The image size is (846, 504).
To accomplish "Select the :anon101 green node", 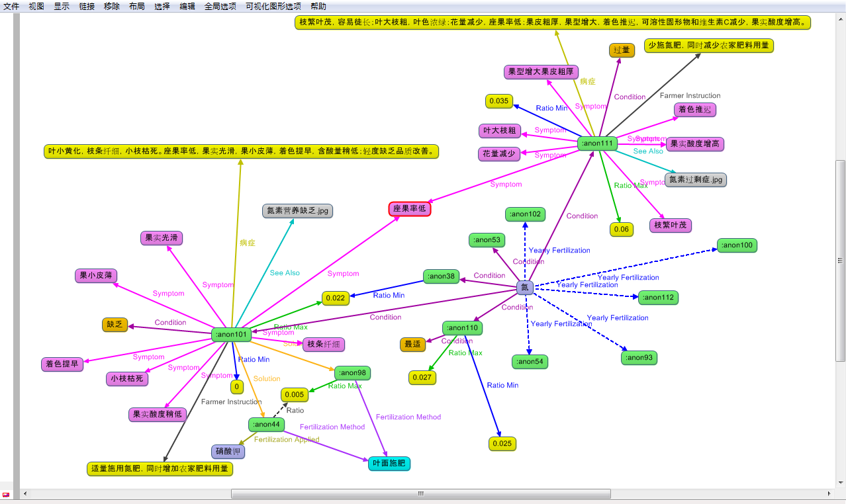I will (232, 335).
